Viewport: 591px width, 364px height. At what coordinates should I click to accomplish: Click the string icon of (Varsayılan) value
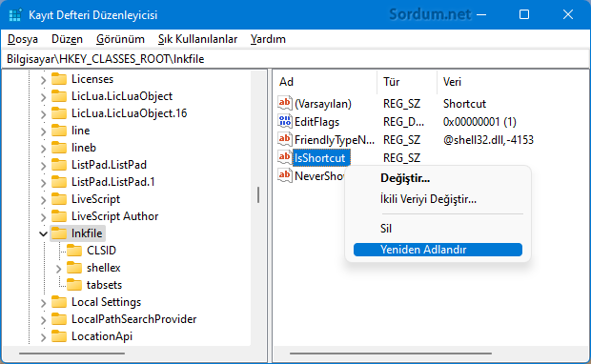(285, 103)
